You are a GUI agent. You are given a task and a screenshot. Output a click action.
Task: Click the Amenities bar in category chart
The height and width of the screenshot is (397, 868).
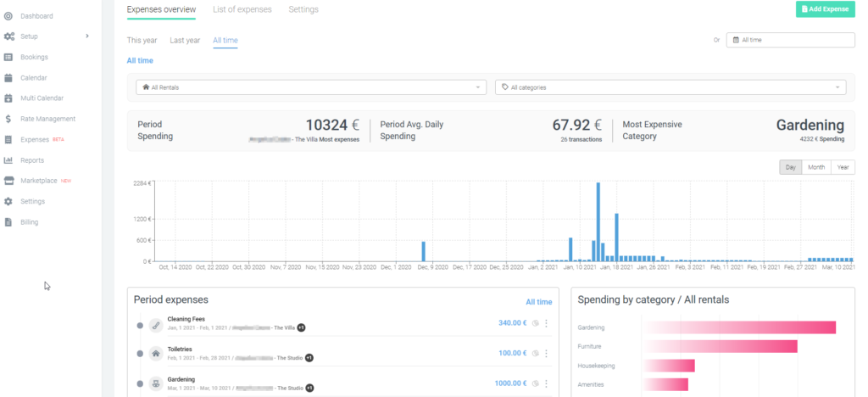[x=666, y=385]
